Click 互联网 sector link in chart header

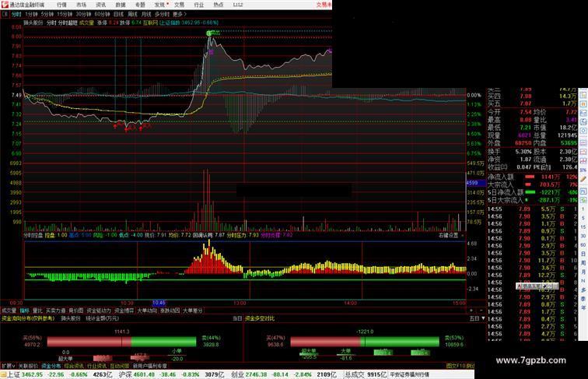point(150,23)
